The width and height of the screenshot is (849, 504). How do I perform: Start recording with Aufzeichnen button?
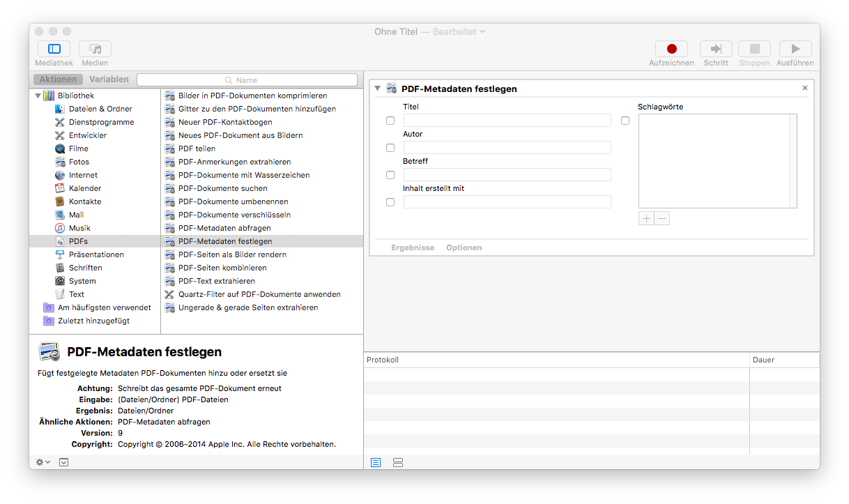(671, 49)
